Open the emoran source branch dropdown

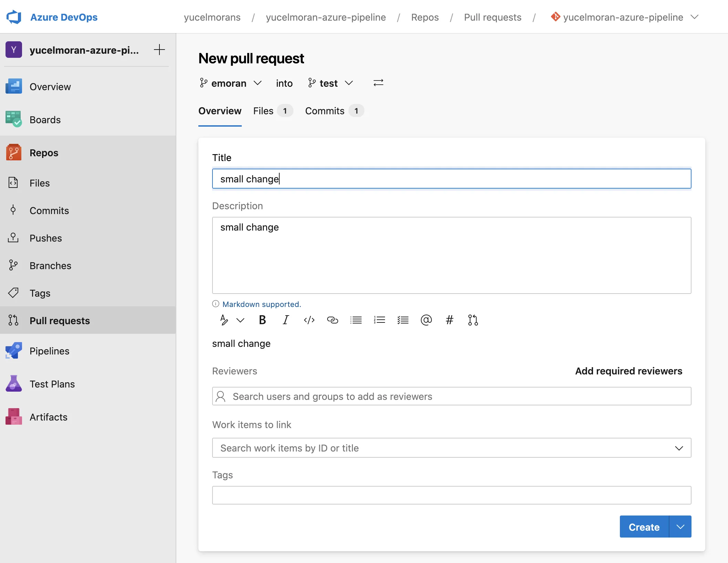click(231, 83)
